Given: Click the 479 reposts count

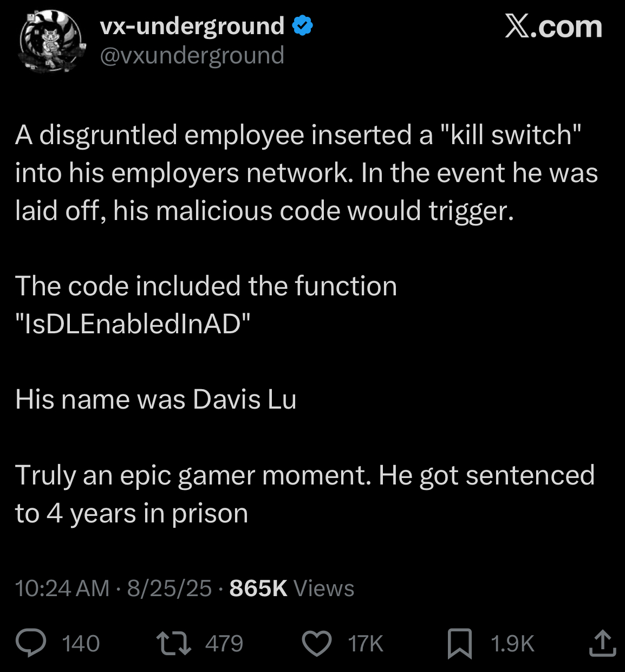Looking at the screenshot, I should tap(224, 644).
